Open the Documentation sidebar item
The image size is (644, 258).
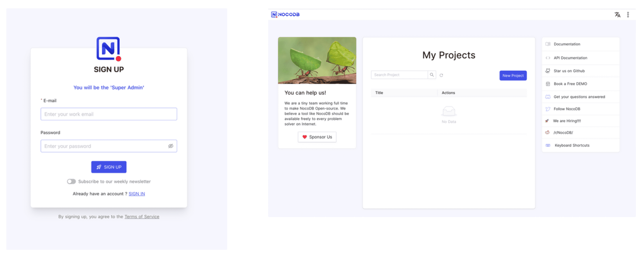pyautogui.click(x=566, y=44)
